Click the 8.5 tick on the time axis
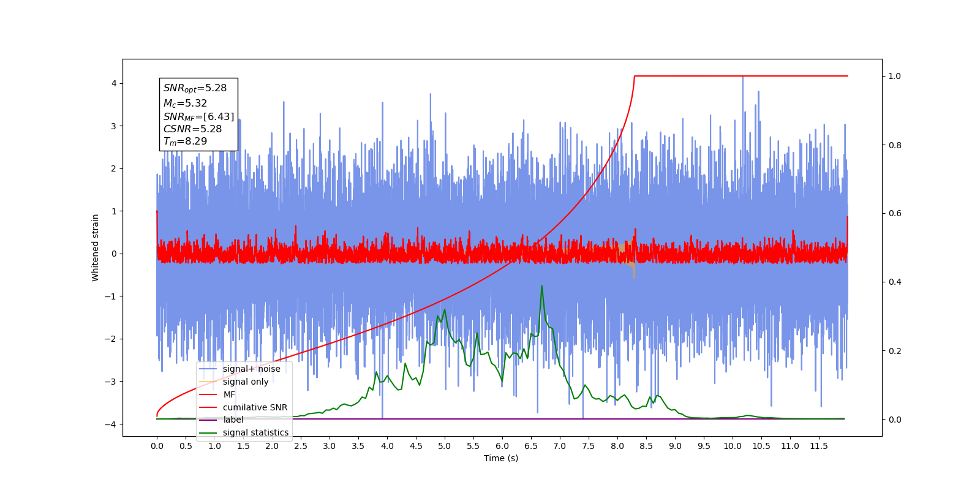The width and height of the screenshot is (980, 490). [646, 446]
